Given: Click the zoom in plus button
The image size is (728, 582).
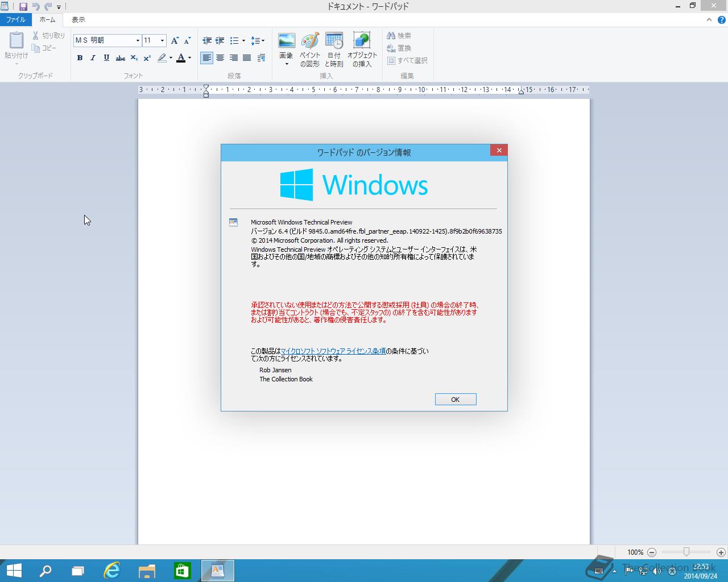Looking at the screenshot, I should tap(721, 552).
